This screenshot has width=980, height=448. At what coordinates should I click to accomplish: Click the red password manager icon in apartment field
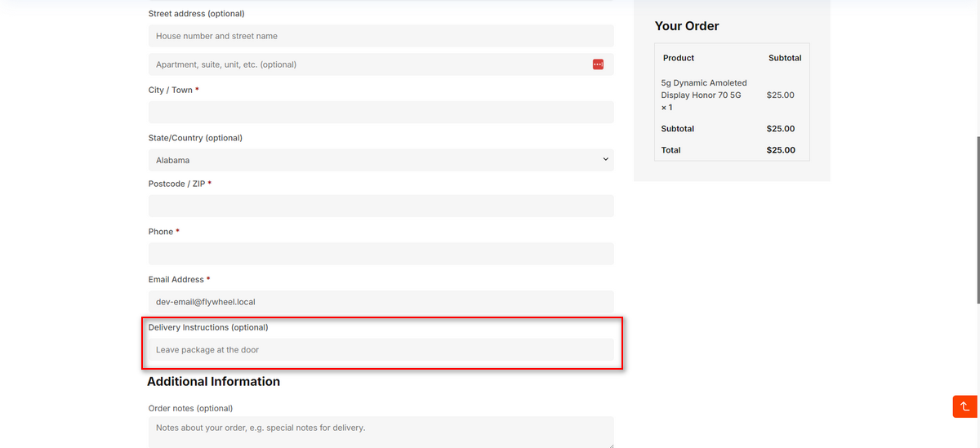598,64
